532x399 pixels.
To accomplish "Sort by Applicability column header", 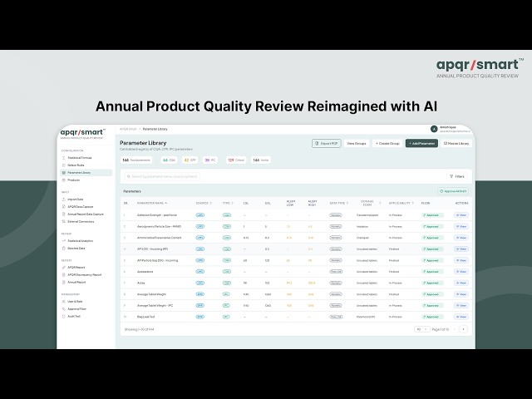I will [401, 203].
